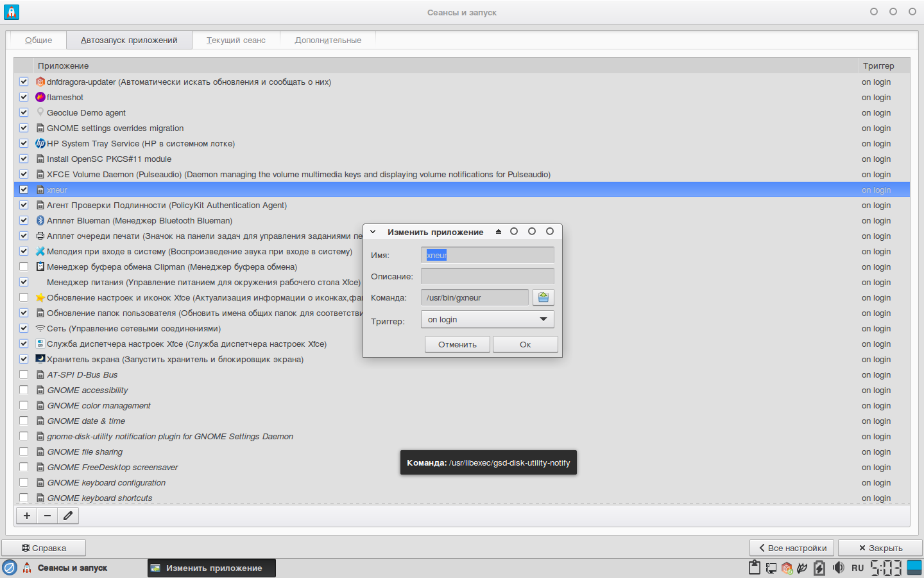924x578 pixels.
Task: Sort by the Приложение column header
Action: pyautogui.click(x=445, y=66)
